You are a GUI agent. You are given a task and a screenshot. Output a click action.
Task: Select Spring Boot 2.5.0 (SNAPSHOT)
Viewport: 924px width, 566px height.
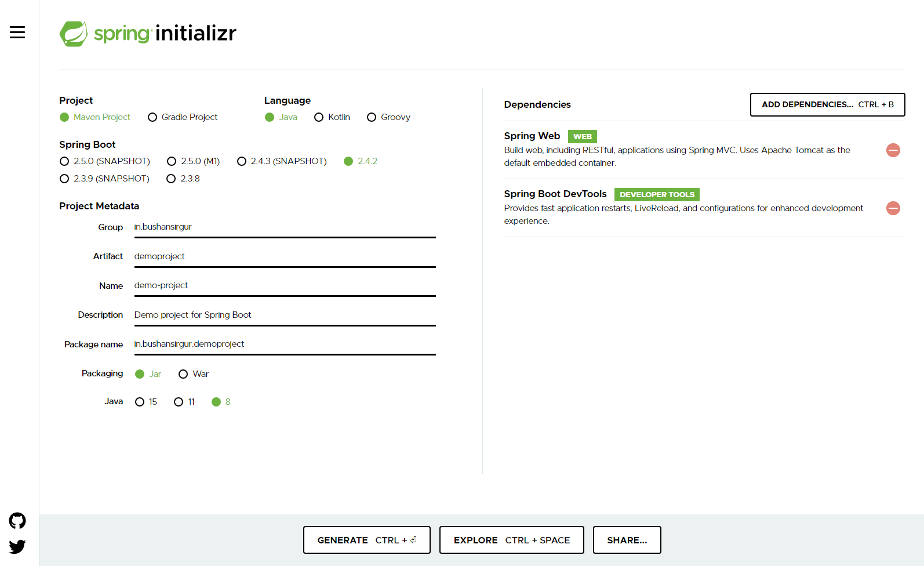(105, 161)
